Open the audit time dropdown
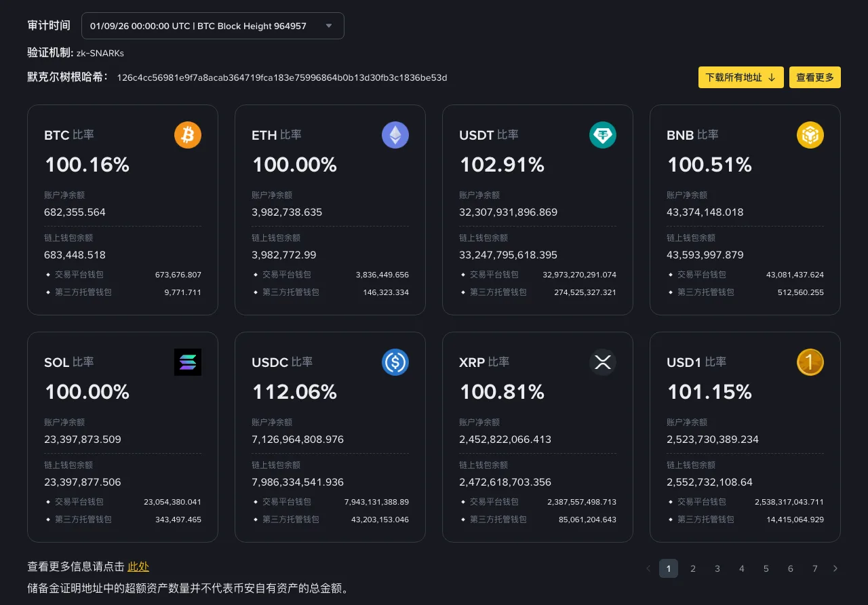The image size is (868, 605). 213,26
